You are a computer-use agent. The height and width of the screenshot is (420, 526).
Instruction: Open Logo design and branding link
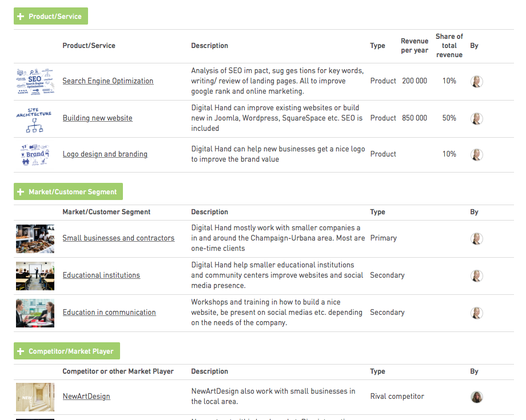105,154
